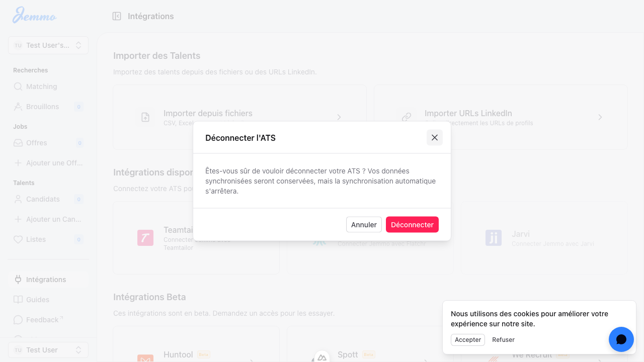Close the Déconnecter l'ATS dialog
644x362 pixels.
(434, 137)
